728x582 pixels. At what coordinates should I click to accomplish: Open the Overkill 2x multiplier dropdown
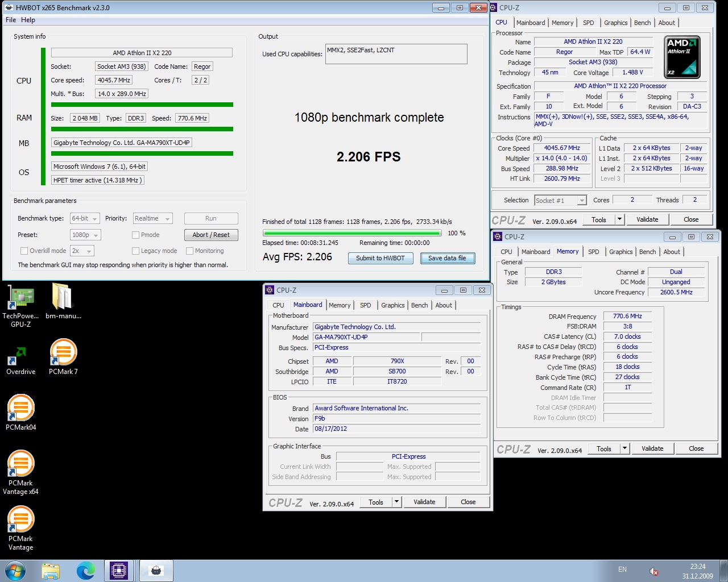82,251
